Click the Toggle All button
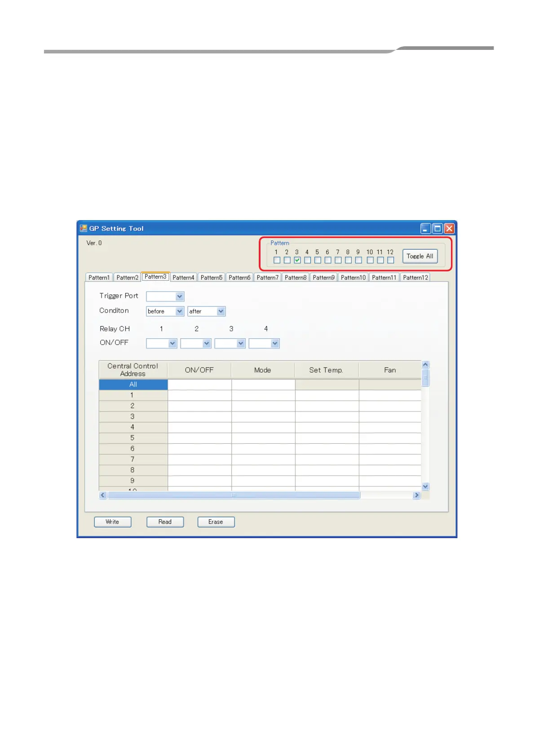The height and width of the screenshot is (756, 535). 420,256
